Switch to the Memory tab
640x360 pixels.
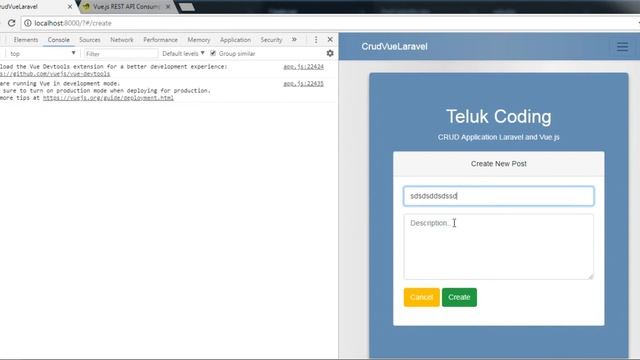198,40
